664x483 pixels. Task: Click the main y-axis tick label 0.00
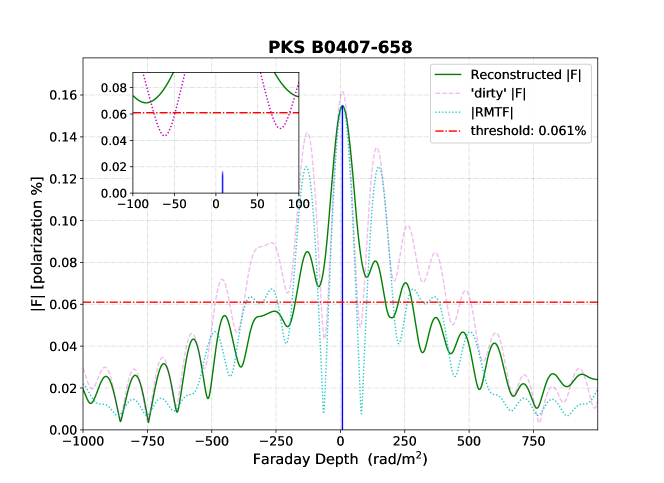[64, 430]
